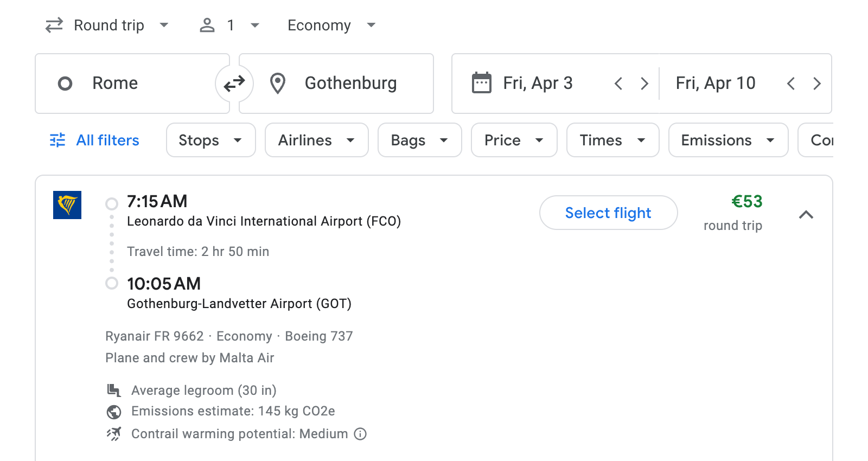Click the Ryanair airline logo
This screenshot has height=461, width=868.
[x=67, y=206]
